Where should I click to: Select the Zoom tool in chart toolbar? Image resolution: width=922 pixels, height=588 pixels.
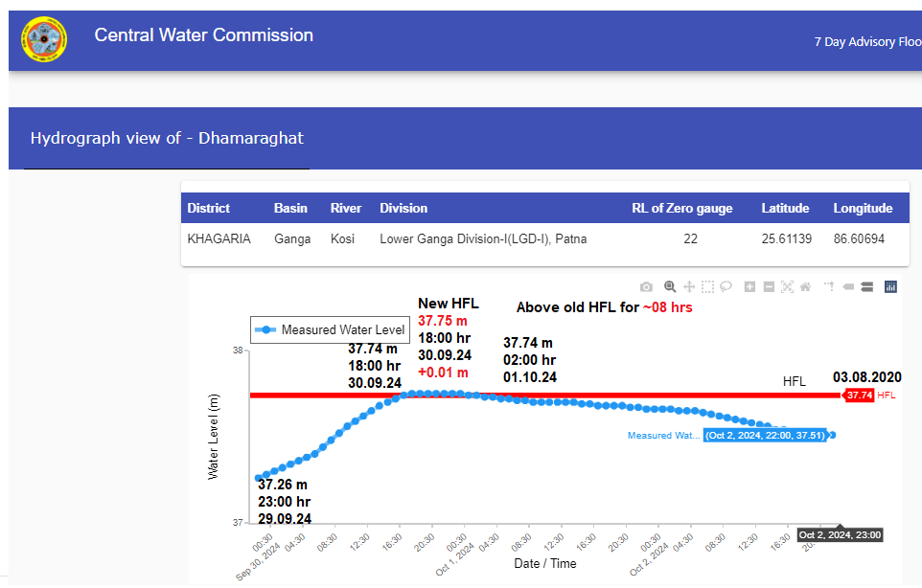[670, 286]
